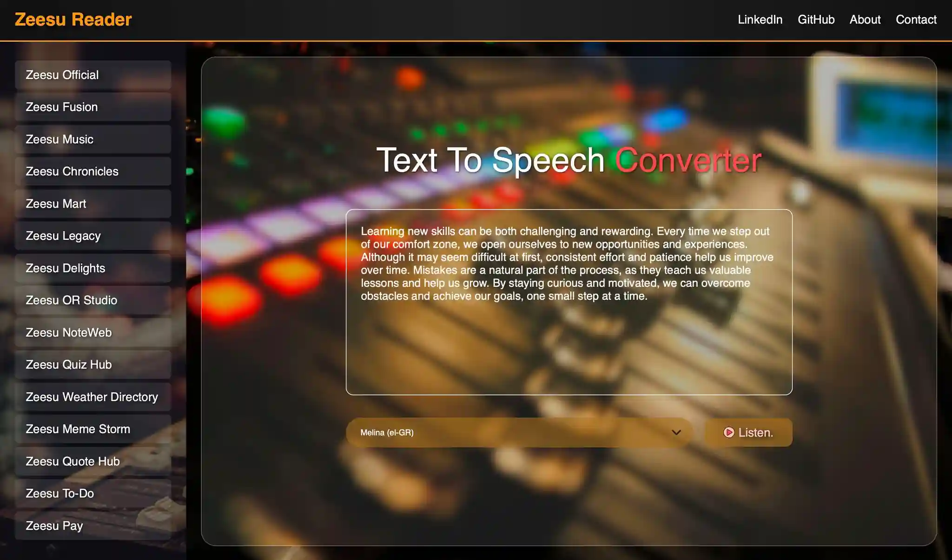Select Zeesu Chronicles sidebar item
This screenshot has width=952, height=560.
point(93,171)
